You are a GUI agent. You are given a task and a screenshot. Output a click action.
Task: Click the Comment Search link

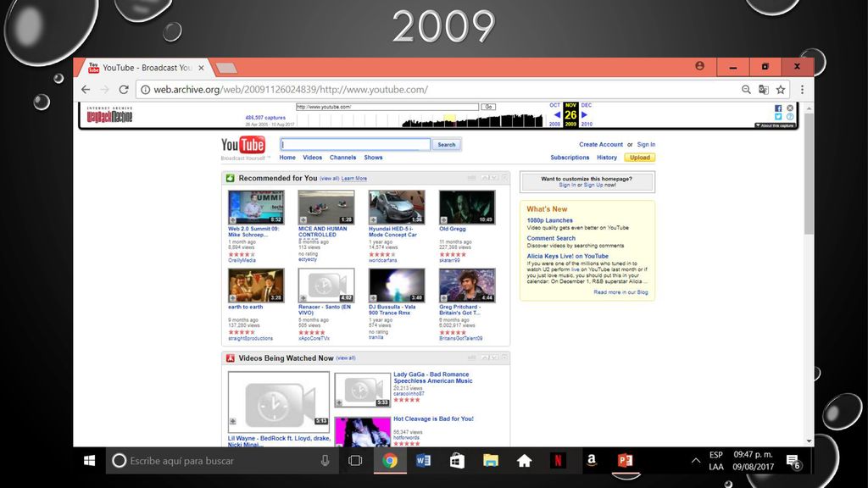coord(551,238)
